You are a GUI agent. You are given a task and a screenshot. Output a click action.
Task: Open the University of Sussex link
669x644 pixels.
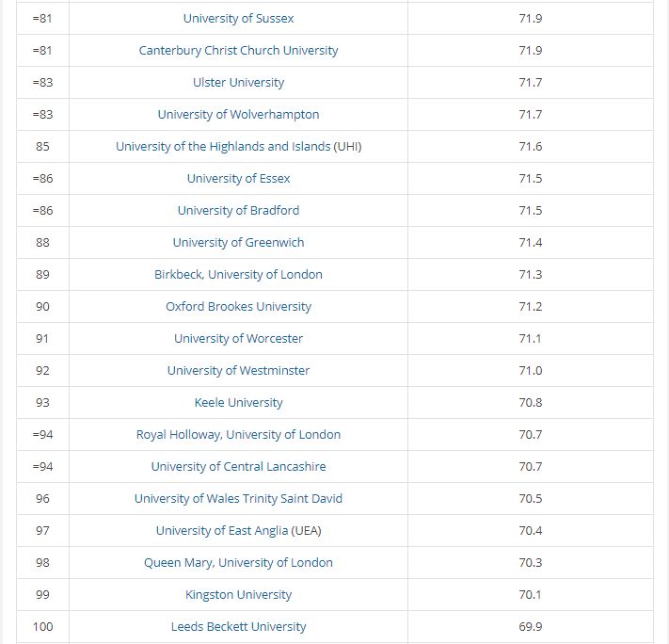coord(238,19)
